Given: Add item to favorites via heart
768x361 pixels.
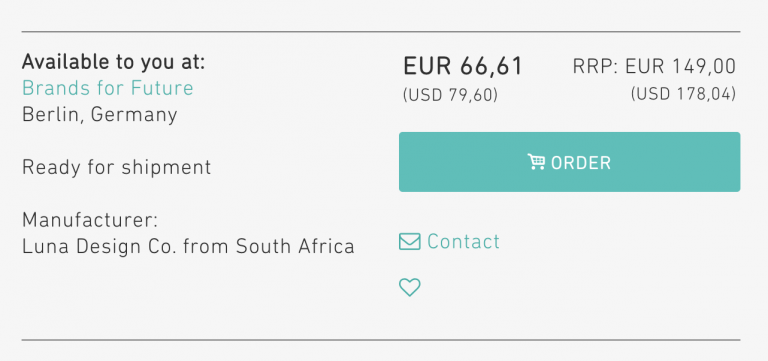Looking at the screenshot, I should pyautogui.click(x=409, y=288).
